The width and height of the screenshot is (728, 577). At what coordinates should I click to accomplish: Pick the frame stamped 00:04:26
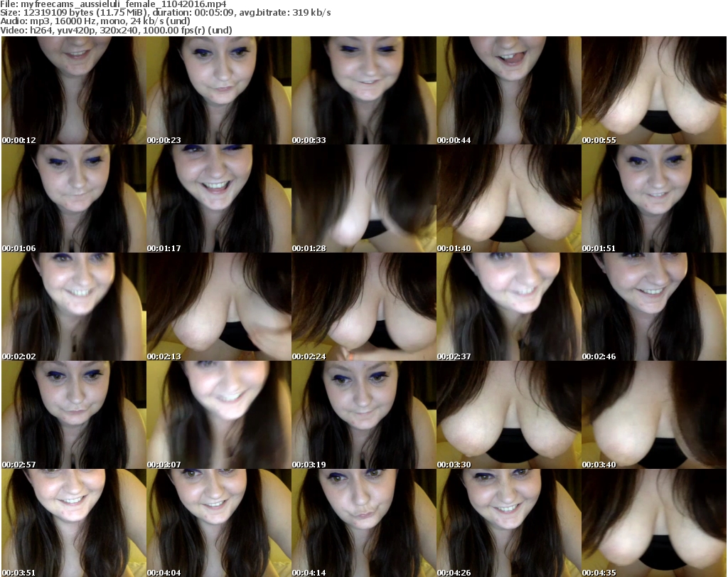click(x=509, y=523)
